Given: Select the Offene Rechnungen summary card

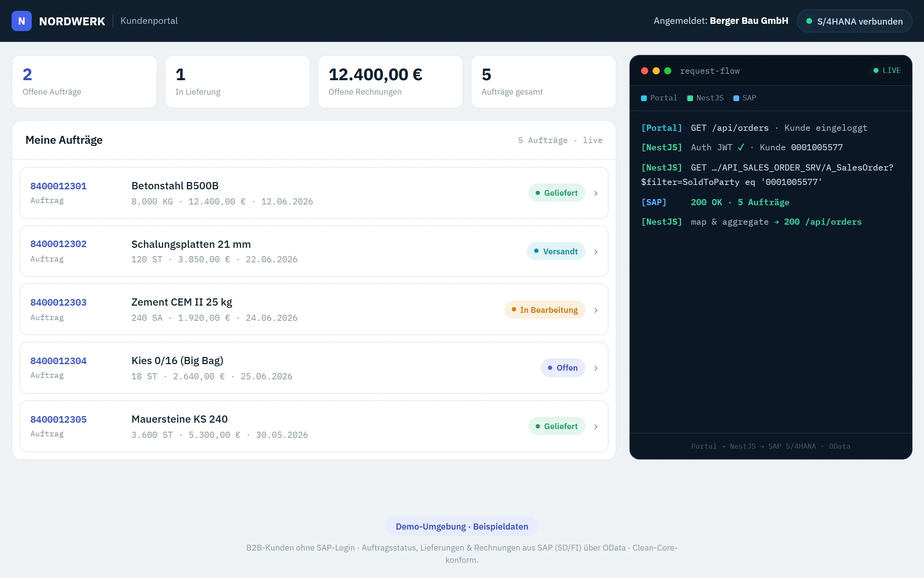Looking at the screenshot, I should (x=391, y=82).
